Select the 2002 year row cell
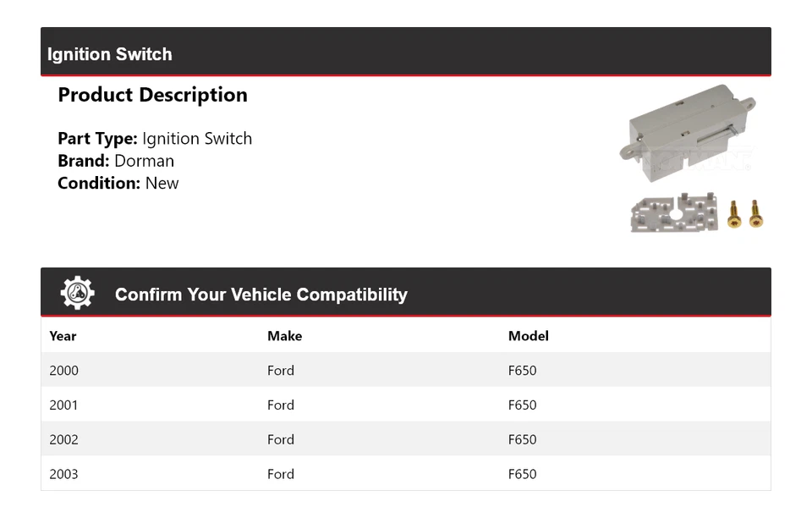 coord(63,440)
